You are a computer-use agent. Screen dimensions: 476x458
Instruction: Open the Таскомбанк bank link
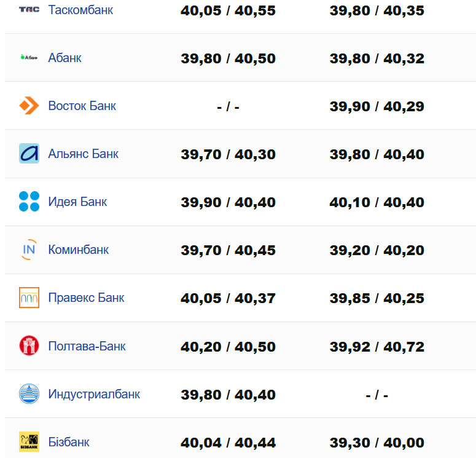pos(80,10)
